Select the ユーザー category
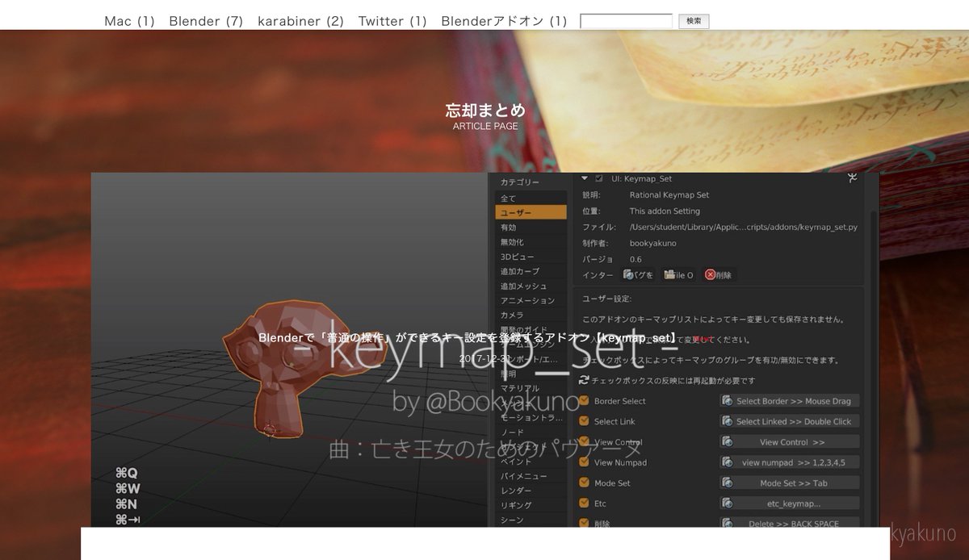This screenshot has width=969, height=560. pos(531,212)
